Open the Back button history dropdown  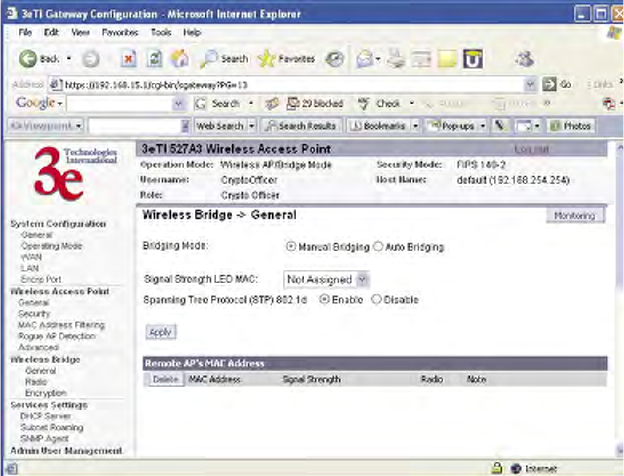[69, 59]
